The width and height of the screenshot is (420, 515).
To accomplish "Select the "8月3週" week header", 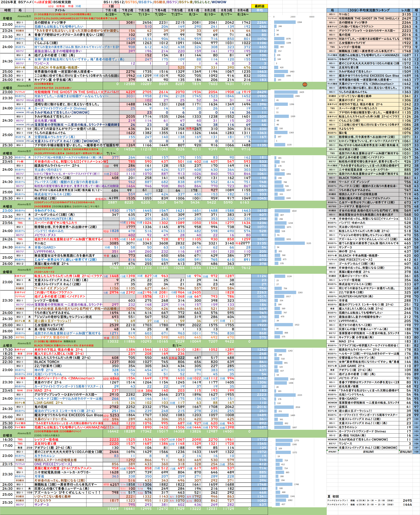I will [x=226, y=10].
